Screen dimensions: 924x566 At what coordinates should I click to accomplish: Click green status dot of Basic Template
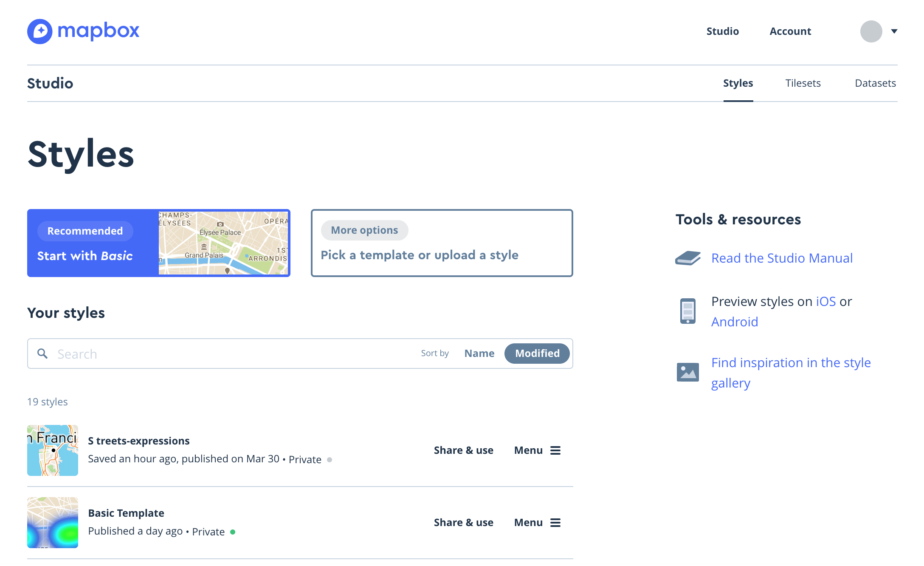pyautogui.click(x=233, y=532)
